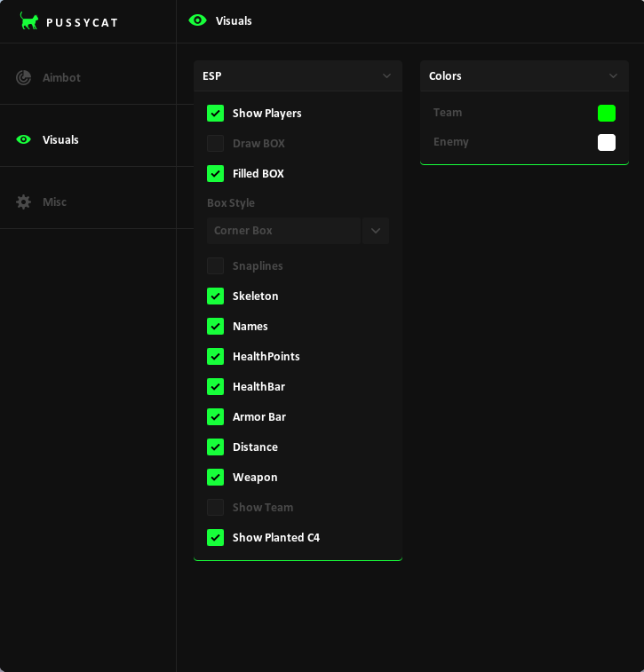Click the green cat logo icon
The image size is (644, 672).
pyautogui.click(x=29, y=21)
